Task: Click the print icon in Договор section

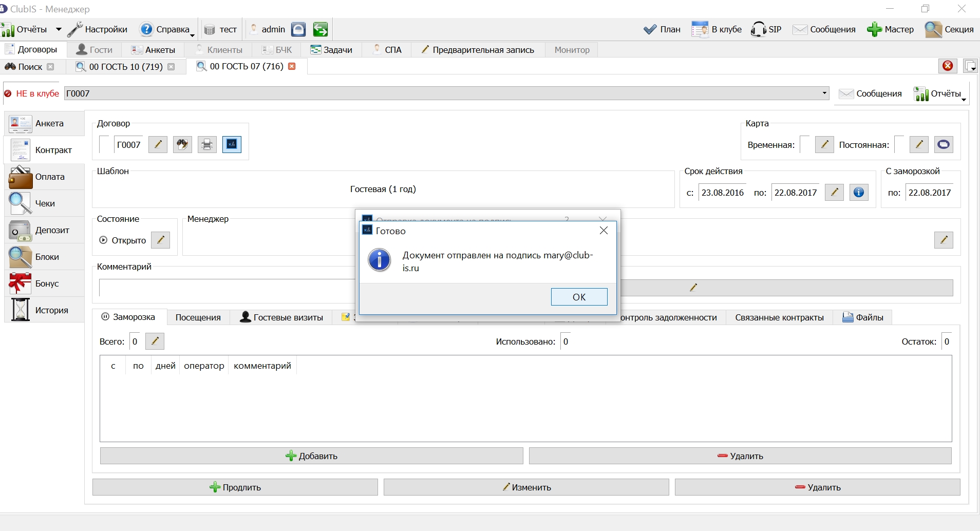Action: [x=207, y=145]
